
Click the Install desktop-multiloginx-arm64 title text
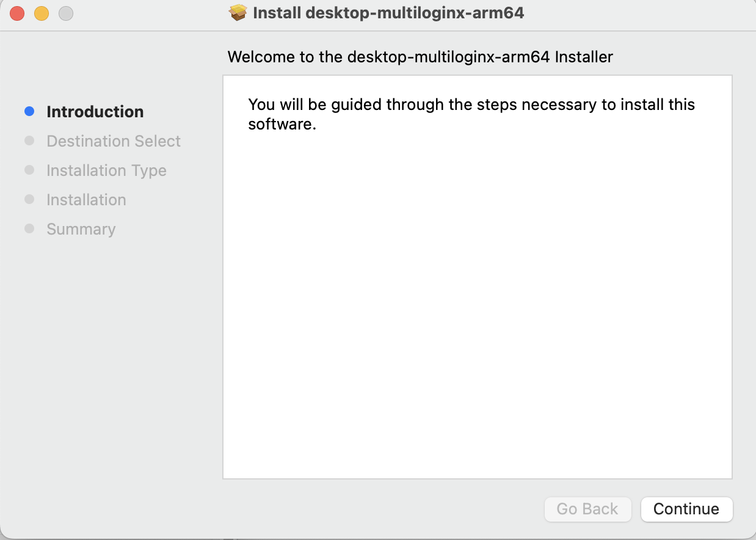coord(388,12)
